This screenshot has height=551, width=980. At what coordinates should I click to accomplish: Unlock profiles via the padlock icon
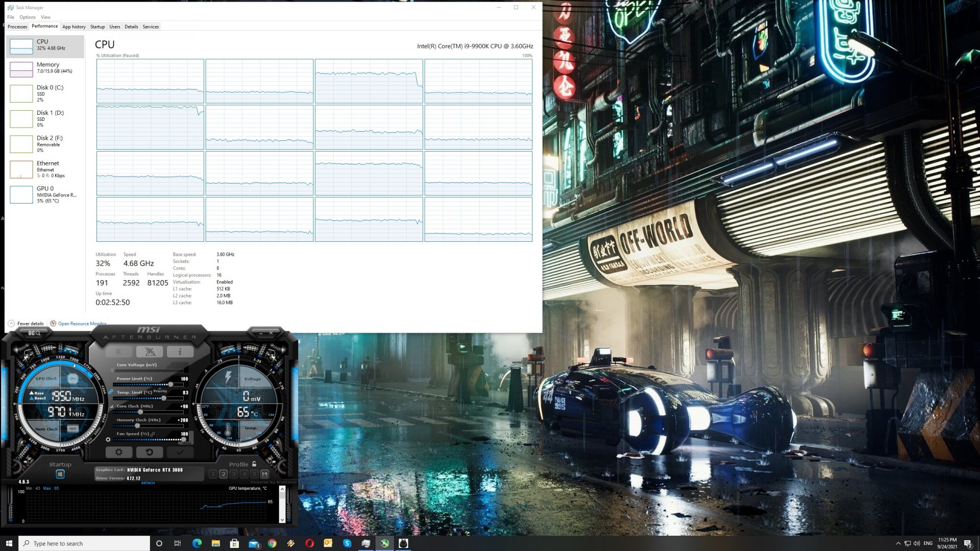pyautogui.click(x=254, y=464)
